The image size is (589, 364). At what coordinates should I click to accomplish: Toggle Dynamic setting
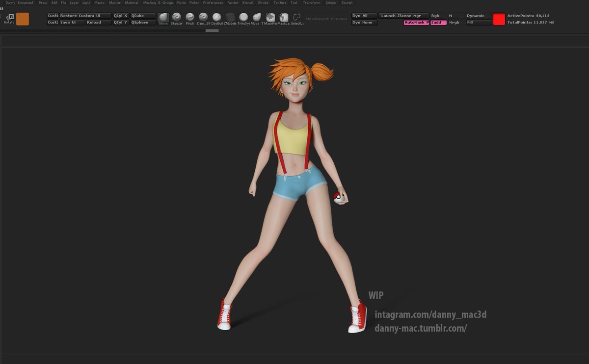tap(479, 16)
